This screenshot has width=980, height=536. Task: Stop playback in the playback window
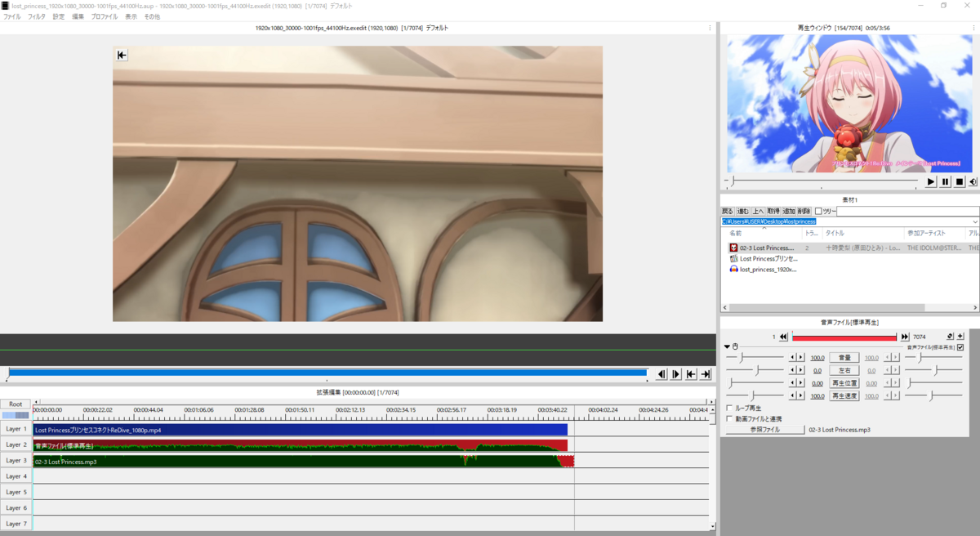pyautogui.click(x=960, y=181)
